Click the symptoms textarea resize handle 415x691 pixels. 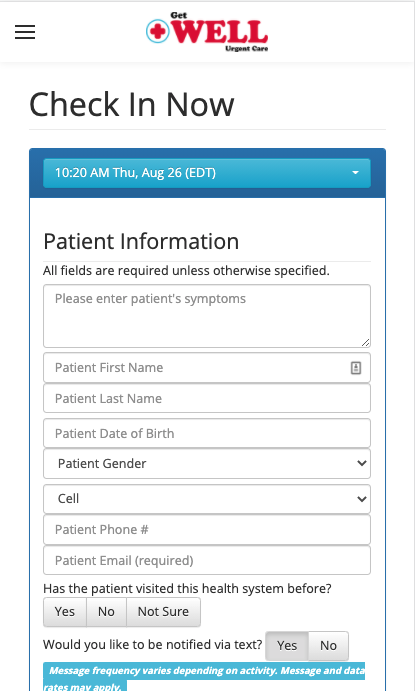click(365, 342)
